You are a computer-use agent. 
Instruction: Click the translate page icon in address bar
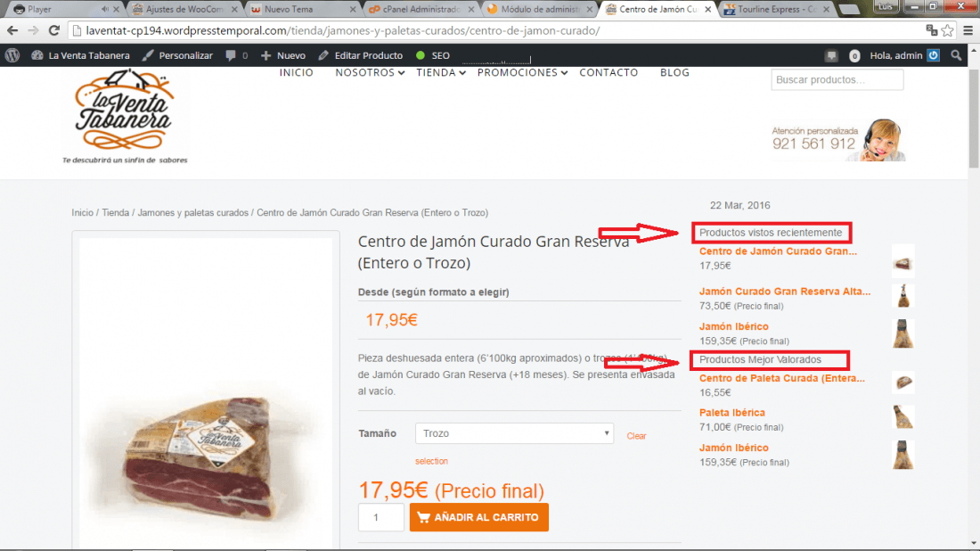click(931, 30)
